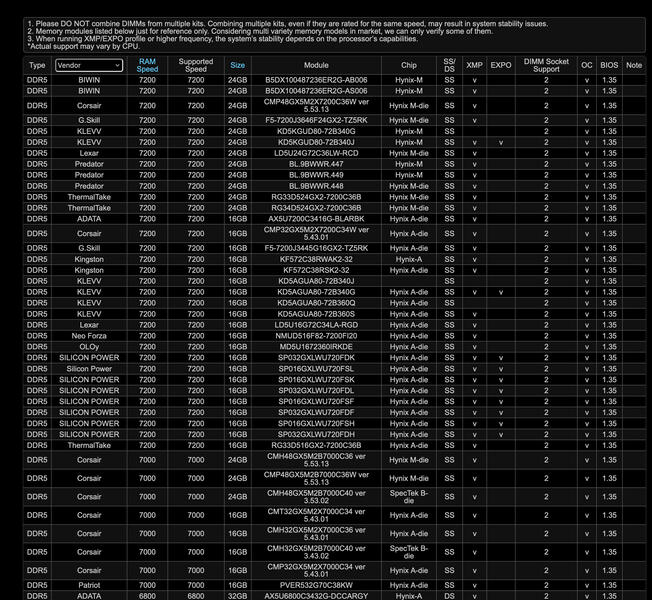
Task: Select module MD5U1672360IRKDE
Action: coord(316,347)
